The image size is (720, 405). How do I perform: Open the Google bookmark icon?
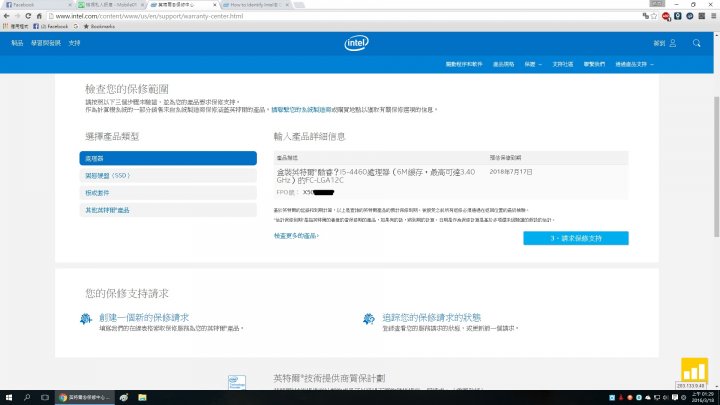(x=76, y=27)
